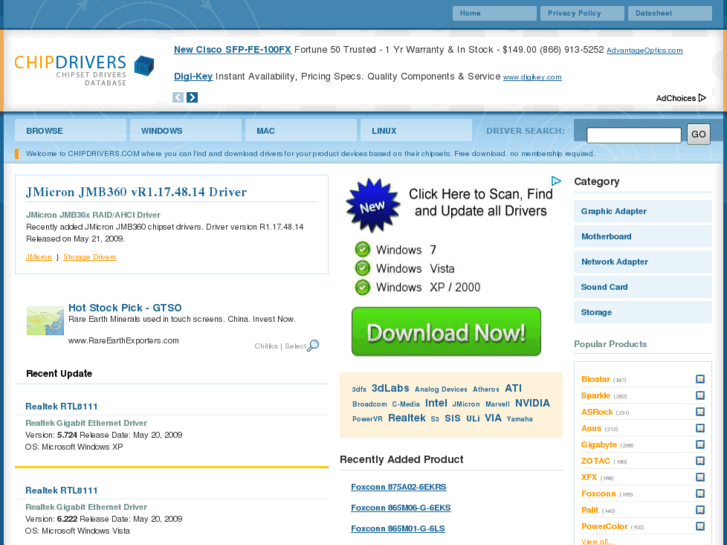Click the NVIDIA vendor tag
Screen dimensions: 727x545
tap(532, 403)
